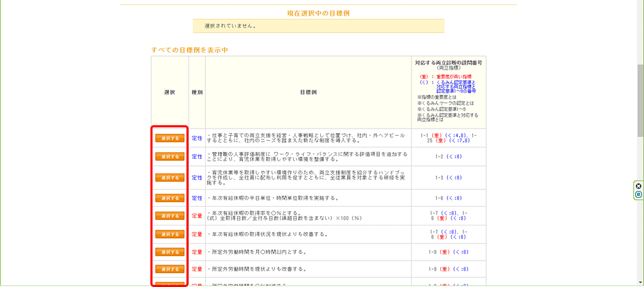The image size is (644, 287).
Task: Click 選択する for paid leave rate ○% goal
Action: [x=170, y=215]
